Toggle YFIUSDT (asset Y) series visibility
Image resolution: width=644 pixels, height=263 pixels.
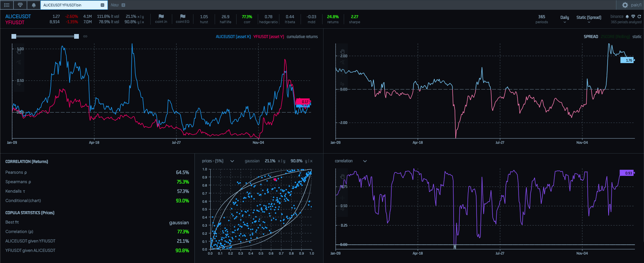[269, 37]
